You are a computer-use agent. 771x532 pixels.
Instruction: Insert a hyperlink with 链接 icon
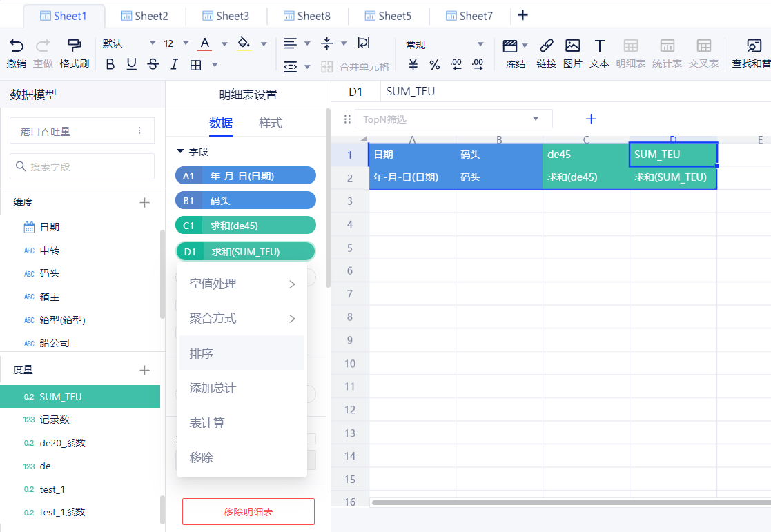coord(546,46)
